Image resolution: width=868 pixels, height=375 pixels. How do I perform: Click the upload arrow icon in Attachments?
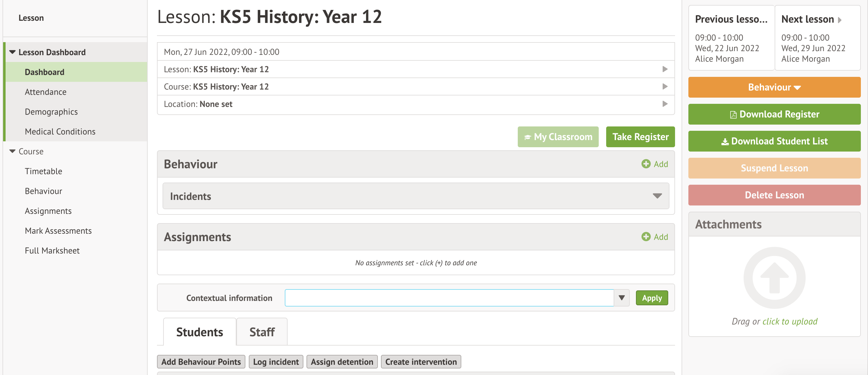pyautogui.click(x=774, y=278)
